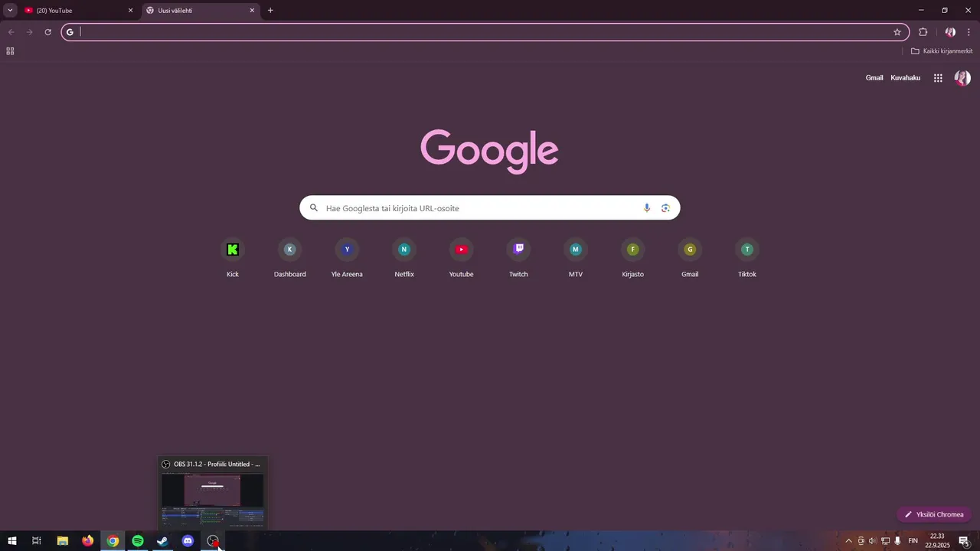Select the Uusi välilehti tab
This screenshot has width=980, height=551.
(201, 11)
